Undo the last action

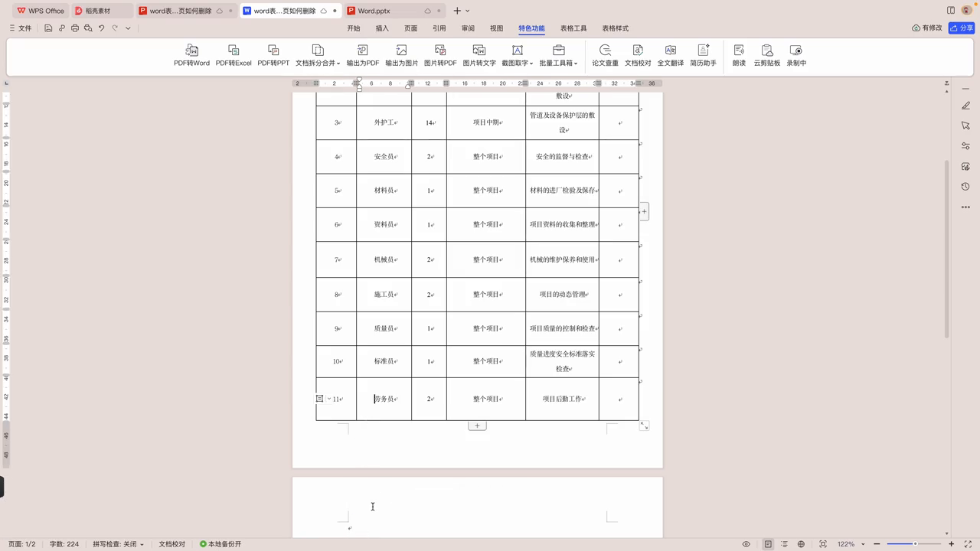101,28
